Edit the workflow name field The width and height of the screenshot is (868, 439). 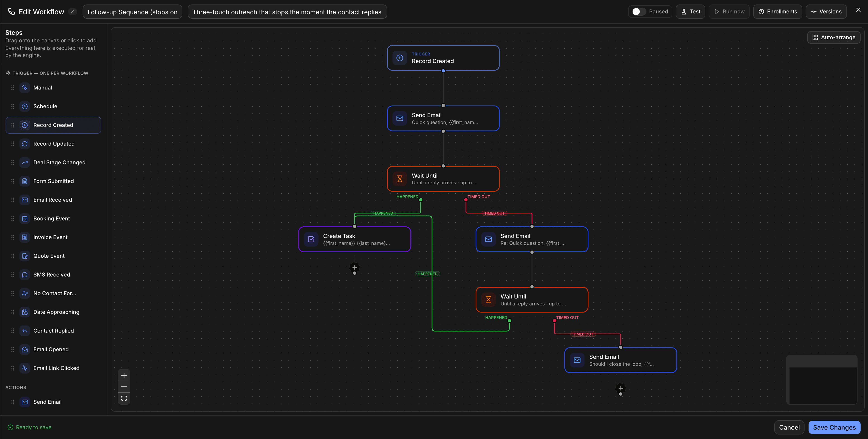tap(132, 12)
